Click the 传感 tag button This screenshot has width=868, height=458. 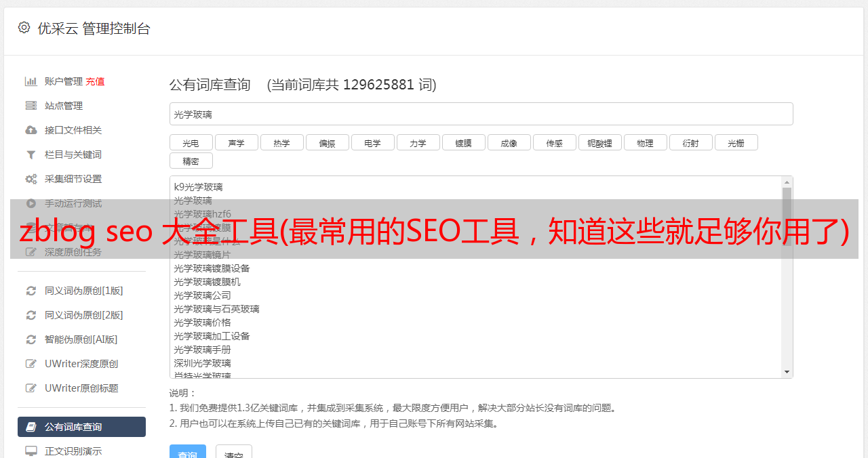click(554, 142)
